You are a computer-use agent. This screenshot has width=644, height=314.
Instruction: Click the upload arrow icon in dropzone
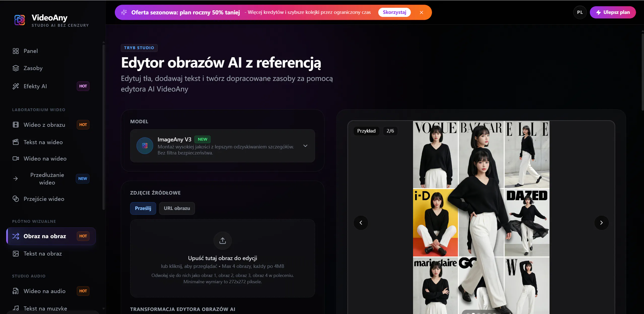click(x=222, y=241)
